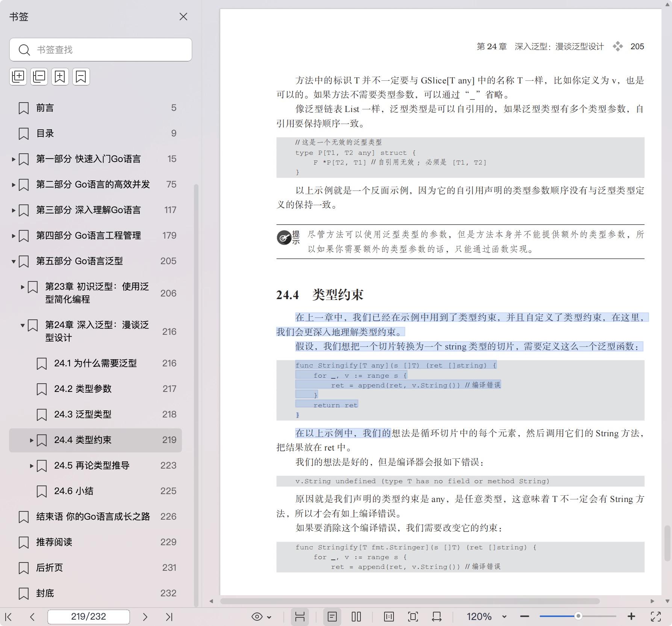Expand 第一部分 快速入门Go语言
672x626 pixels.
click(x=14, y=159)
